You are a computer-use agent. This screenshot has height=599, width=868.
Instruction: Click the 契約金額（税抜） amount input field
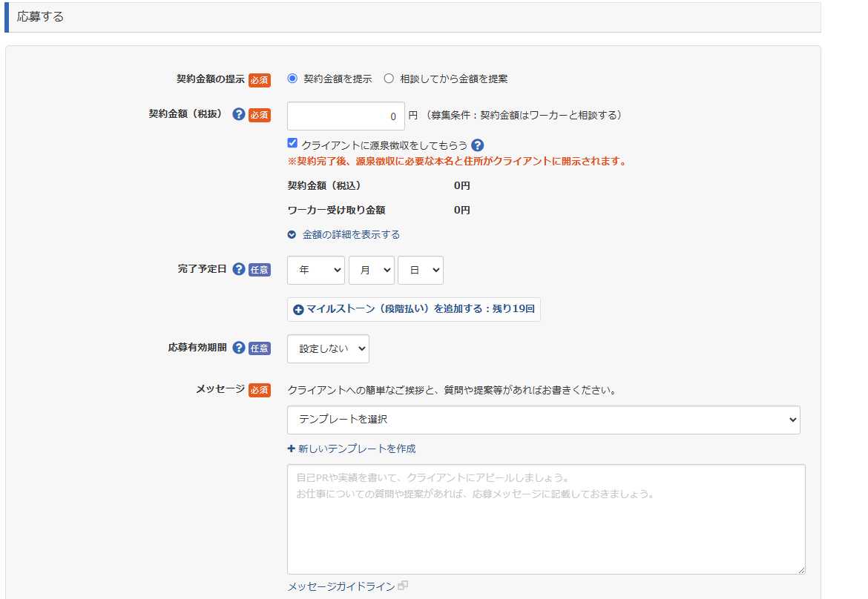click(346, 116)
